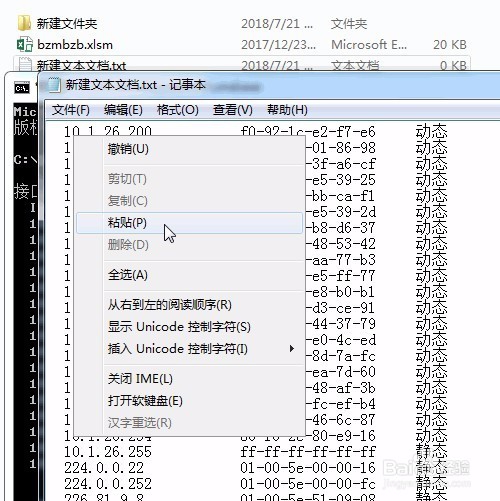This screenshot has height=501, width=500.
Task: Click the 文件夹 type cell
Action: [349, 24]
